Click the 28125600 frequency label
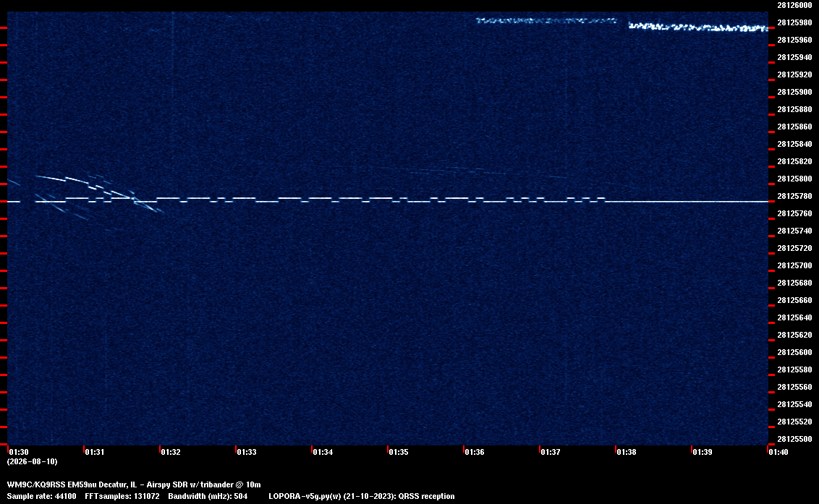 [794, 352]
